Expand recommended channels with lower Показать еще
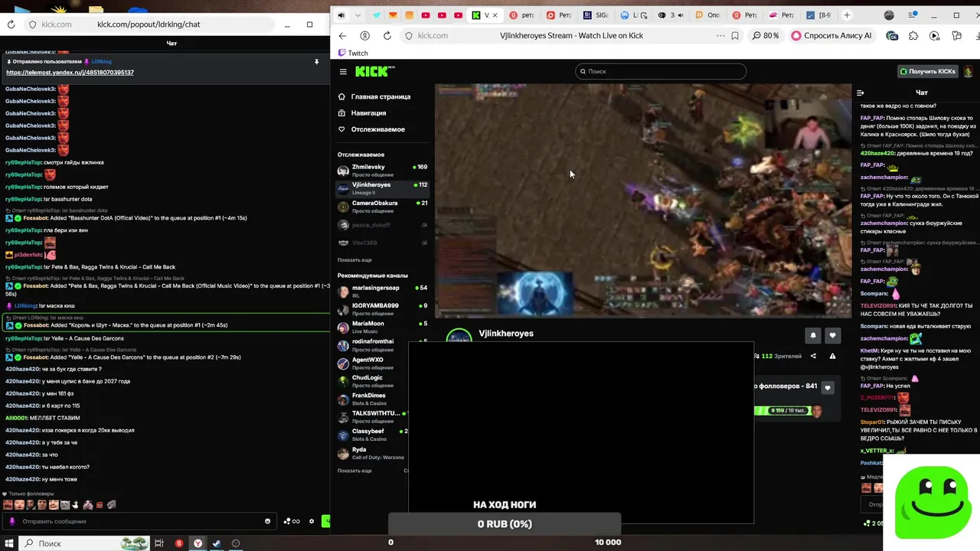The width and height of the screenshot is (980, 551). 354,471
